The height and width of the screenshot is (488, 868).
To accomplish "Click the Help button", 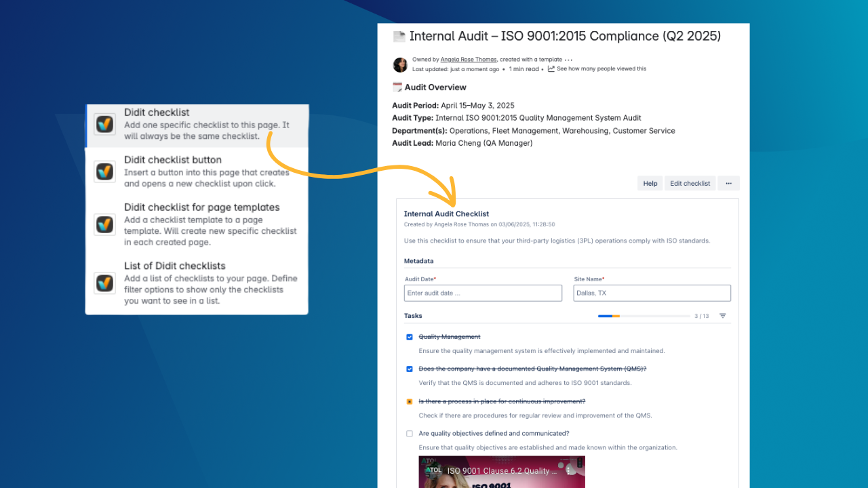I will point(650,183).
